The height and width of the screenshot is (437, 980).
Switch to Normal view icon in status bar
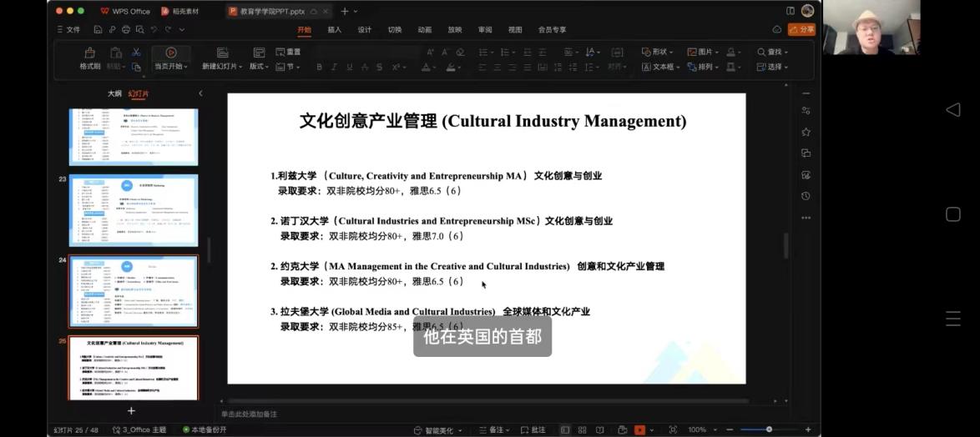coord(565,430)
